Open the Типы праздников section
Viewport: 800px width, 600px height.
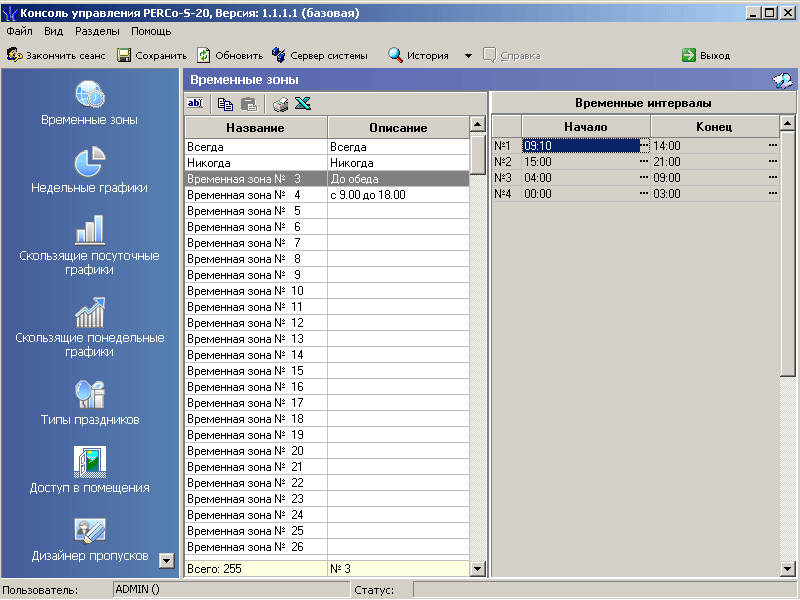[x=89, y=403]
